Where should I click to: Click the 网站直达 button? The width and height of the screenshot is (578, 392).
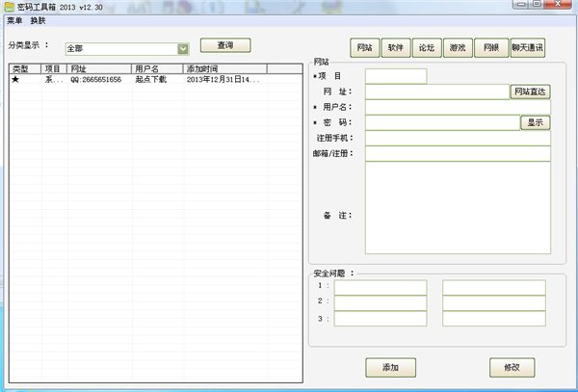point(530,91)
